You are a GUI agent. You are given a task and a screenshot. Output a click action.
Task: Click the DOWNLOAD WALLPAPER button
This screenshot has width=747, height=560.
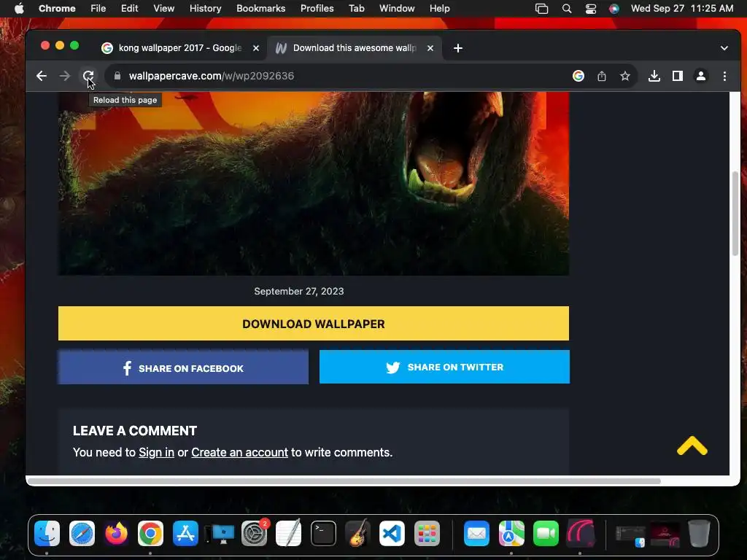tap(314, 323)
